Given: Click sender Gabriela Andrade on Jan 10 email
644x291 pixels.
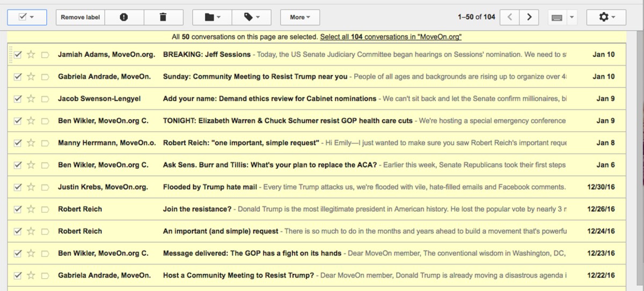Looking at the screenshot, I should pos(104,77).
